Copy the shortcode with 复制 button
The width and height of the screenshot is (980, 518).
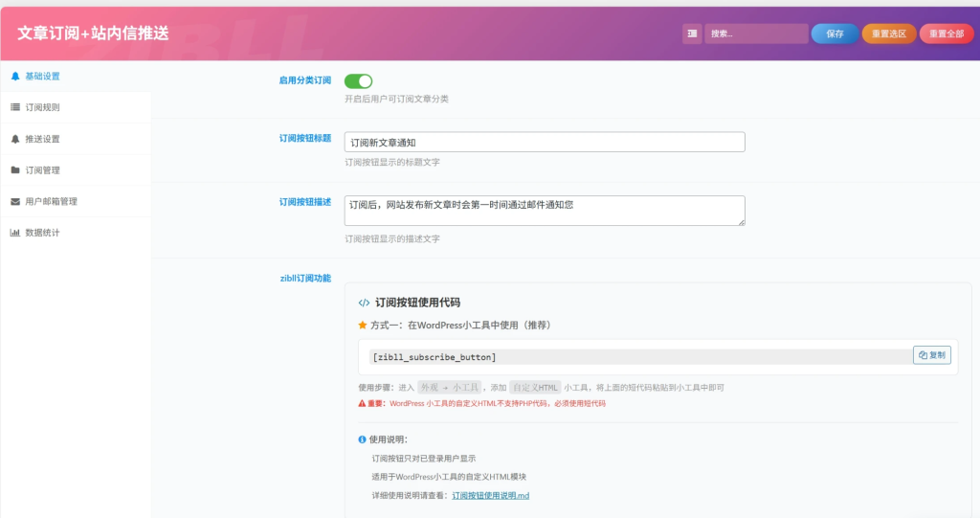tap(932, 355)
